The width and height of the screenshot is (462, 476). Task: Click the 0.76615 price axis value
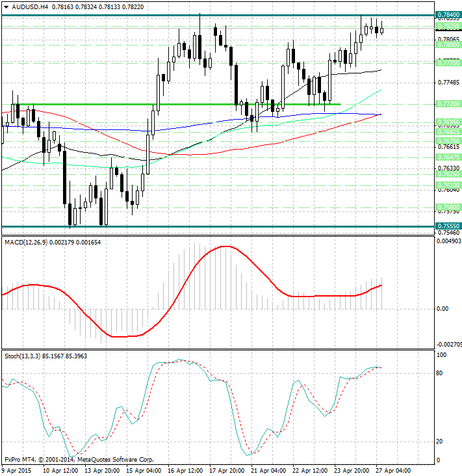(448, 147)
